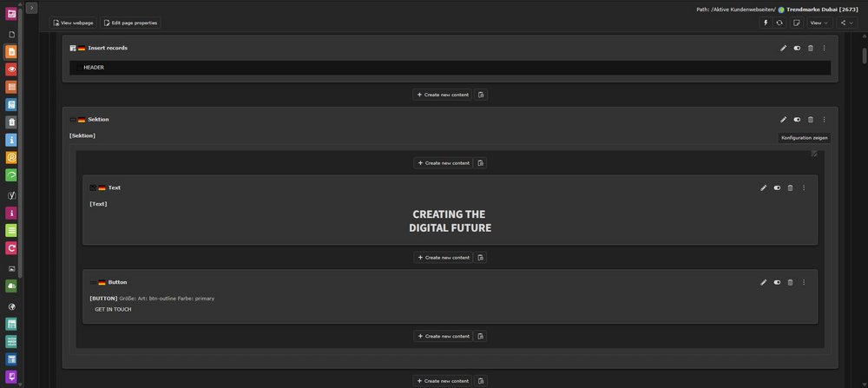Click the CREATING THE DIGITAL FUTURE text preview
The height and width of the screenshot is (388, 868).
[x=450, y=221]
